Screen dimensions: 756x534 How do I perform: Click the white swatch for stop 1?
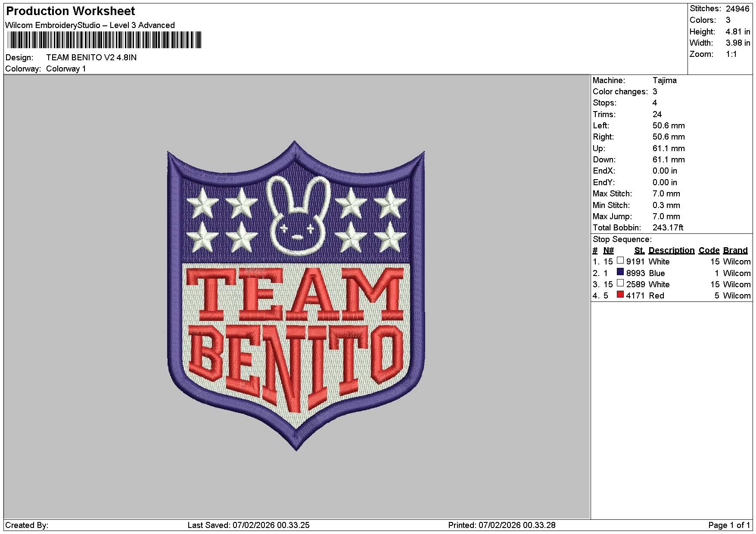(x=620, y=260)
